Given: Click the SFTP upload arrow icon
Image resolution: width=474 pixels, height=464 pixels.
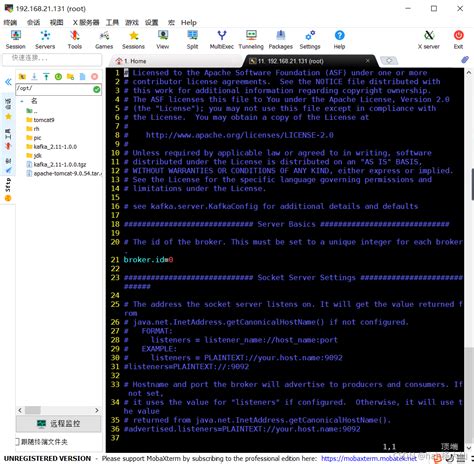Looking at the screenshot, I should tap(46, 76).
